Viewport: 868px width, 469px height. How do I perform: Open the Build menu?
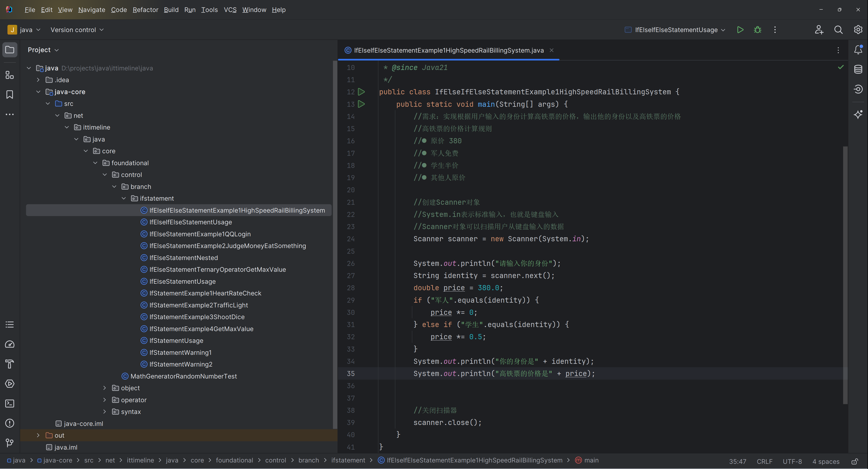pyautogui.click(x=171, y=10)
